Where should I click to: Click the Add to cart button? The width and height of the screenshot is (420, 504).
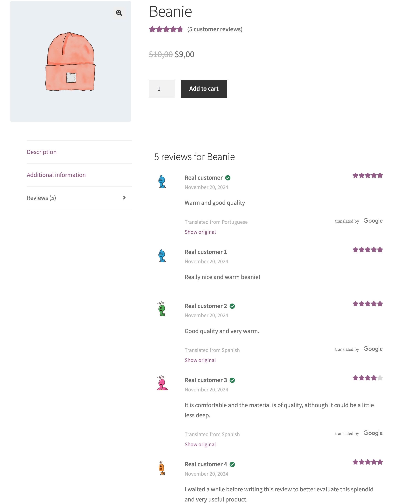coord(204,88)
